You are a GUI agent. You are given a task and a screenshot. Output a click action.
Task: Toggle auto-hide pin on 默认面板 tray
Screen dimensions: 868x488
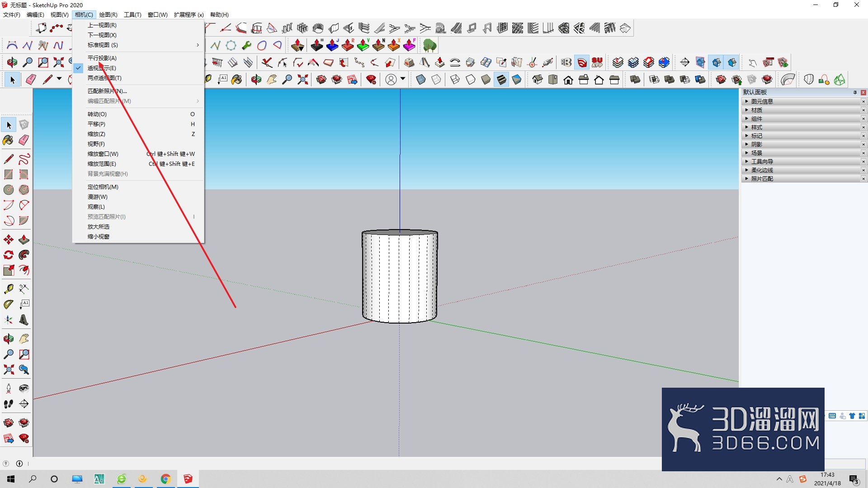pos(855,93)
